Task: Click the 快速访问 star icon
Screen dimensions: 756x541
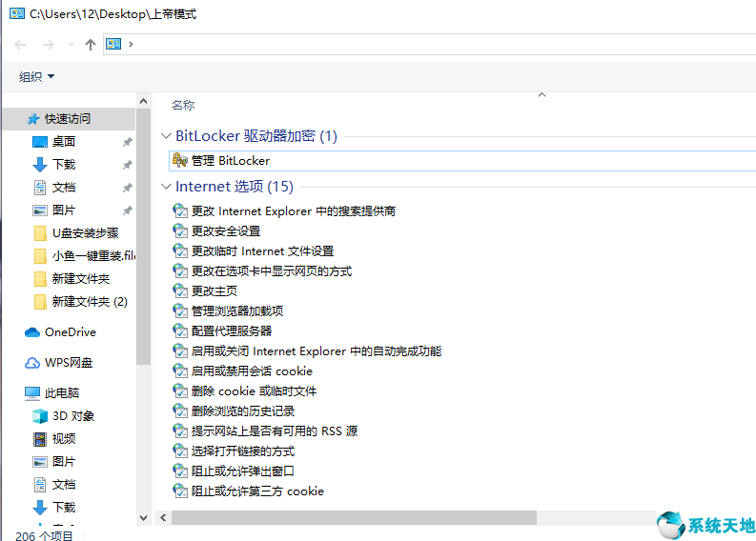Action: tap(32, 118)
